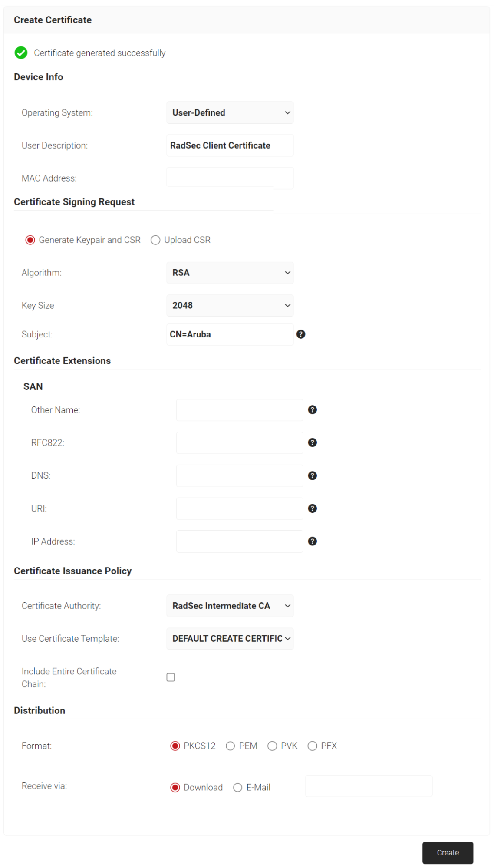Image resolution: width=494 pixels, height=868 pixels.
Task: Select E-Mail as the receive method
Action: click(x=237, y=788)
